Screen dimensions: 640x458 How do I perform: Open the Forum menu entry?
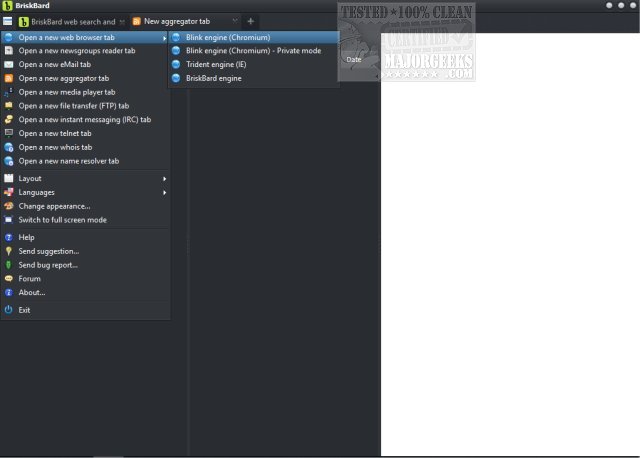85,279
